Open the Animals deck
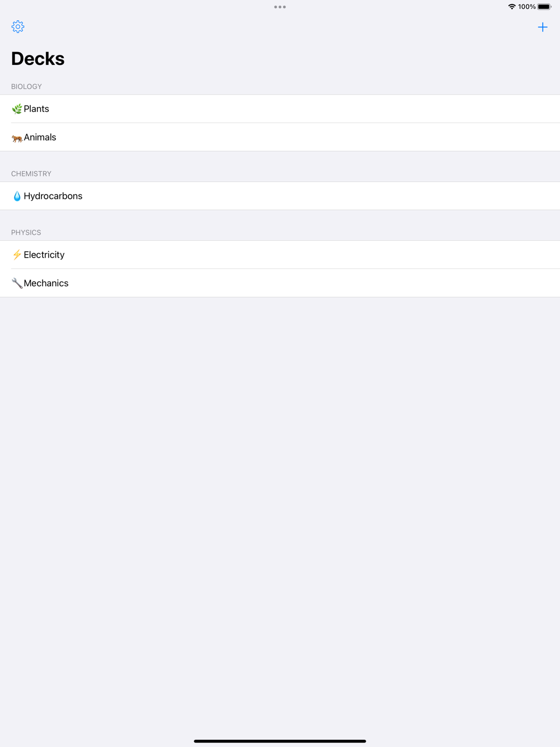560x747 pixels. 280,137
